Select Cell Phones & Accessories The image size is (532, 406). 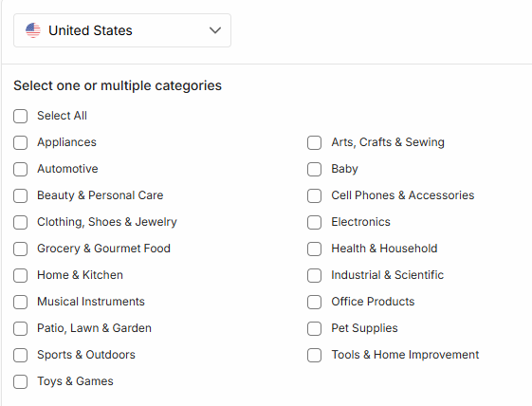click(314, 195)
